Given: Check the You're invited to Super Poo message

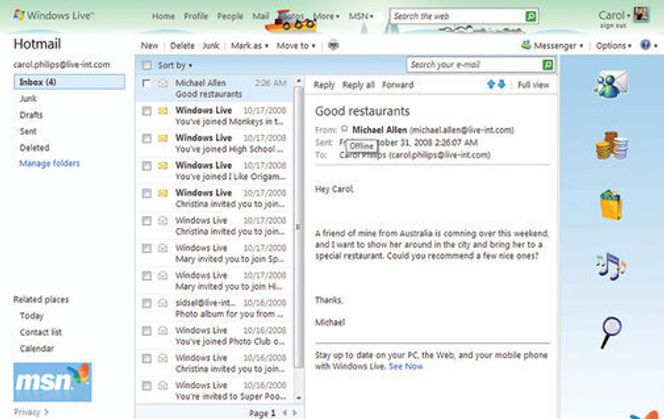Looking at the screenshot, I should click(147, 386).
